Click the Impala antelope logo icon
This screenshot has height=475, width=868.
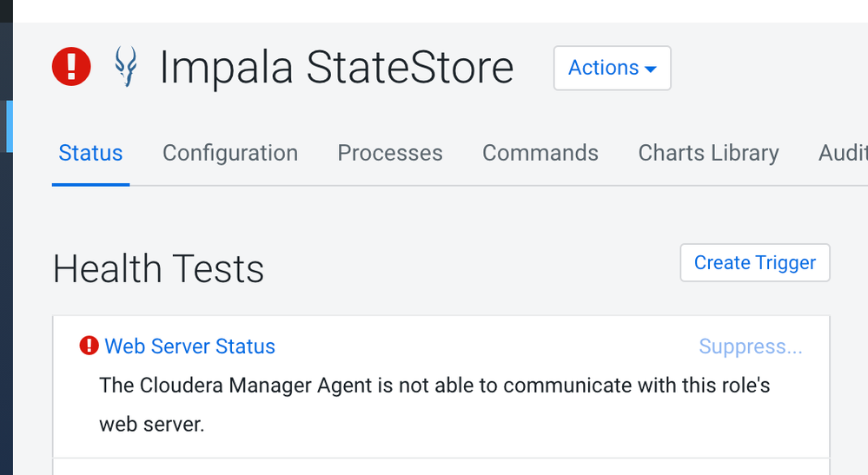(x=127, y=68)
